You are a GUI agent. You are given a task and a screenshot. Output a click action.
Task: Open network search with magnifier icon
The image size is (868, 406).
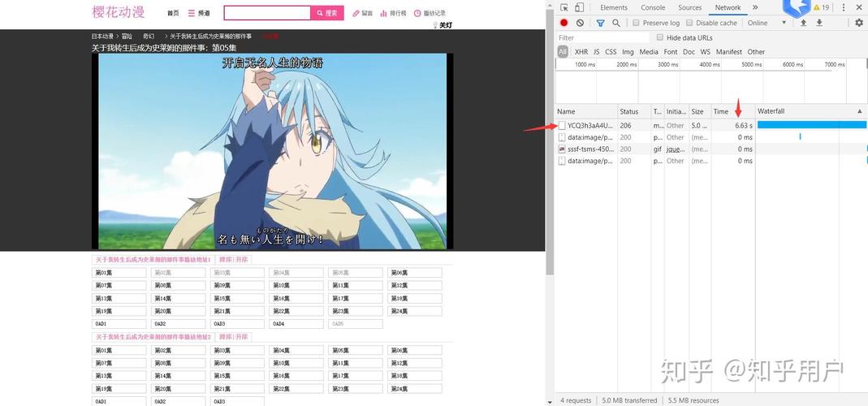coord(616,23)
